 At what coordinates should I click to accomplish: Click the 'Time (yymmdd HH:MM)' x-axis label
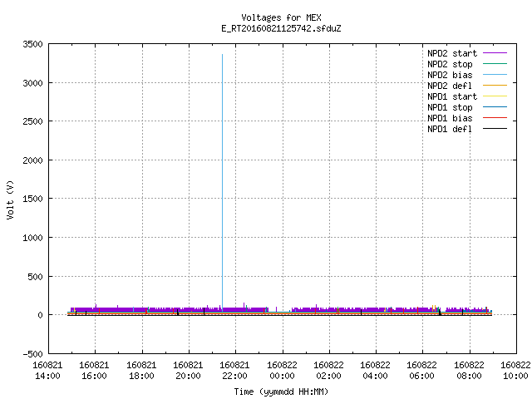(x=281, y=392)
